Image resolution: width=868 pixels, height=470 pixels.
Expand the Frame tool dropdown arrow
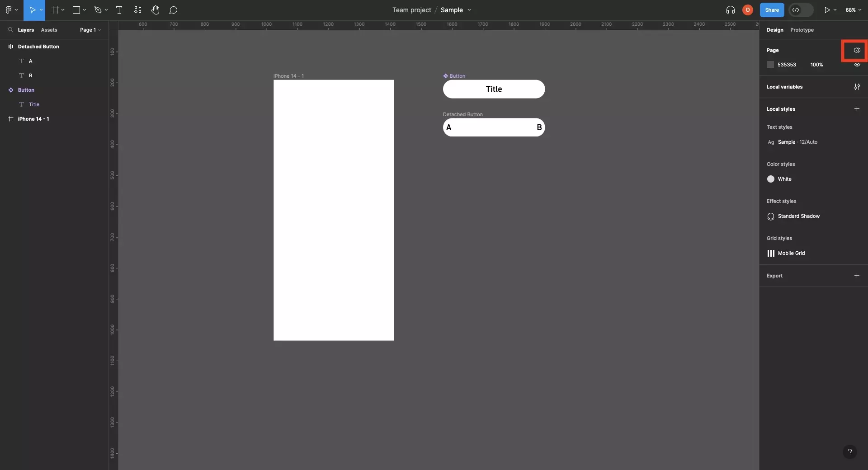coord(63,10)
